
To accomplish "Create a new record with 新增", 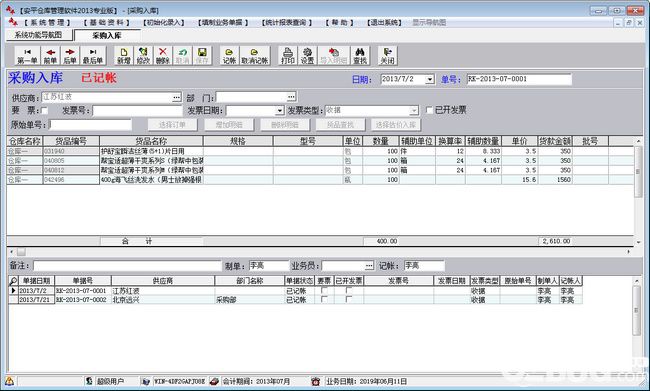I will [124, 56].
